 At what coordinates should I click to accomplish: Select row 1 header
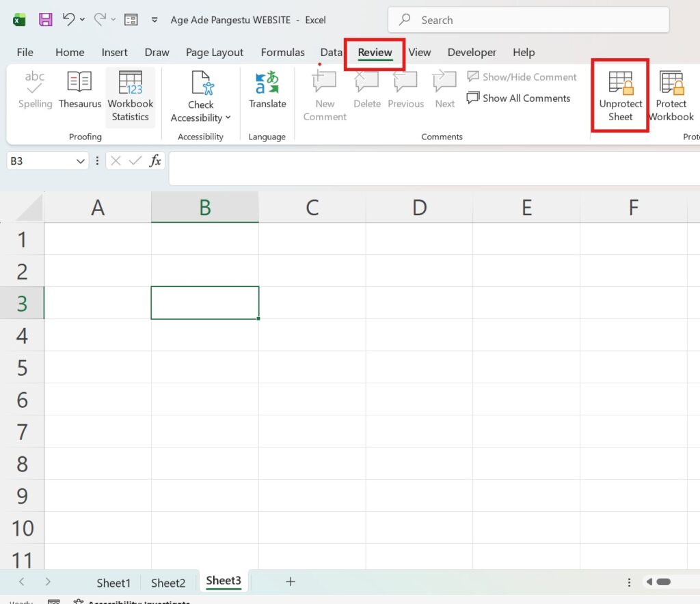pyautogui.click(x=22, y=239)
